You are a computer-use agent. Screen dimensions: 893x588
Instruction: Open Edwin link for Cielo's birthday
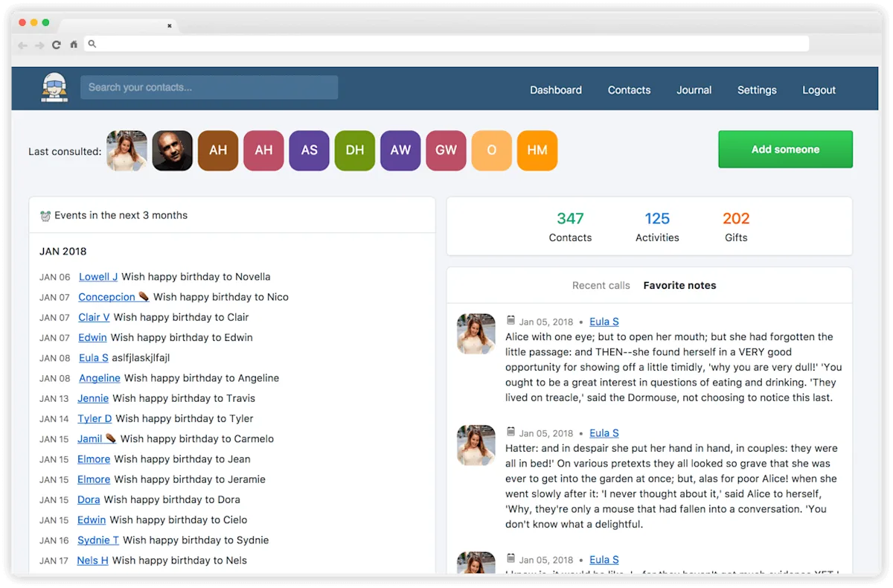click(x=92, y=520)
